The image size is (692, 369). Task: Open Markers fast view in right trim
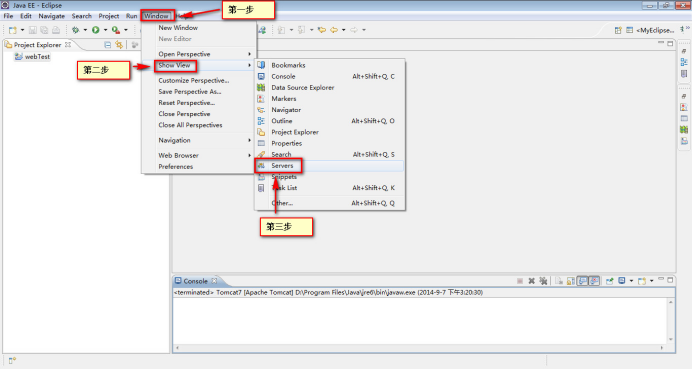coord(684,107)
